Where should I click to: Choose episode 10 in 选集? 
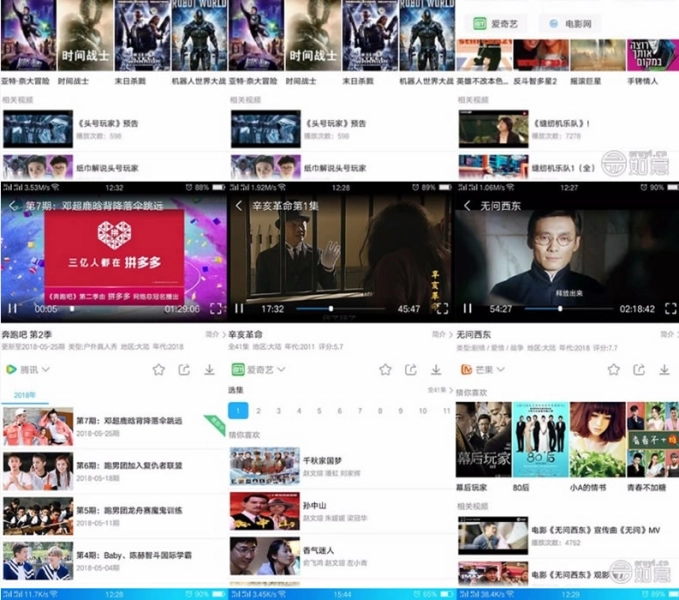[423, 411]
